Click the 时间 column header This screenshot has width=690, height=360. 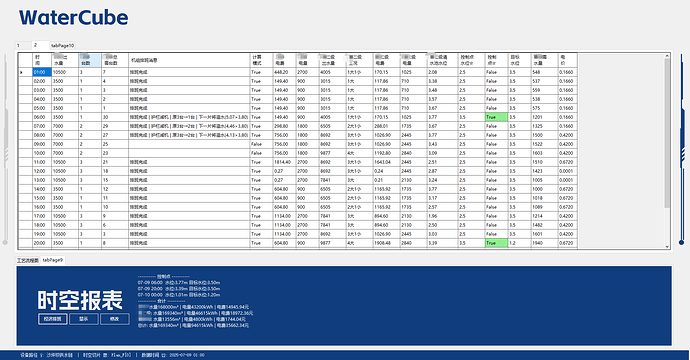(42, 60)
